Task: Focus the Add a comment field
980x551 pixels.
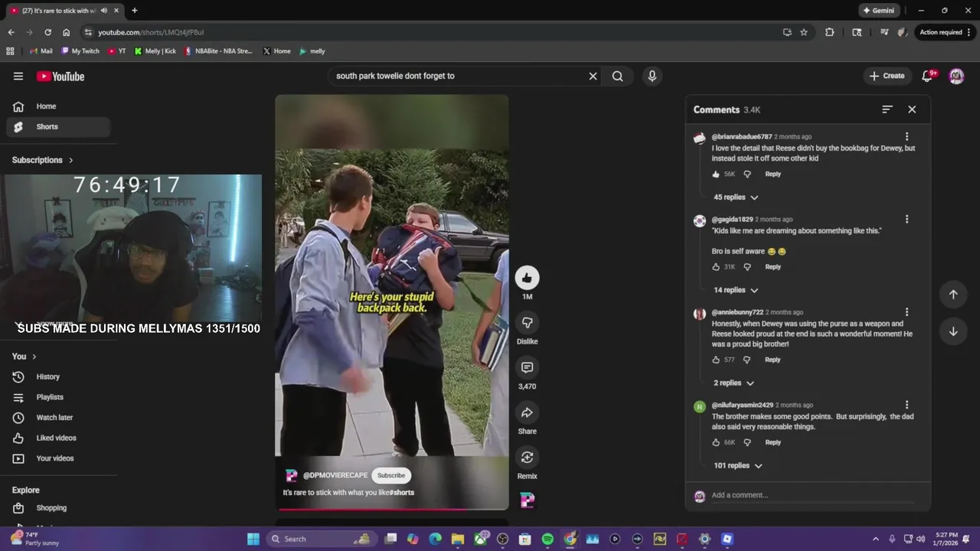Action: click(812, 495)
